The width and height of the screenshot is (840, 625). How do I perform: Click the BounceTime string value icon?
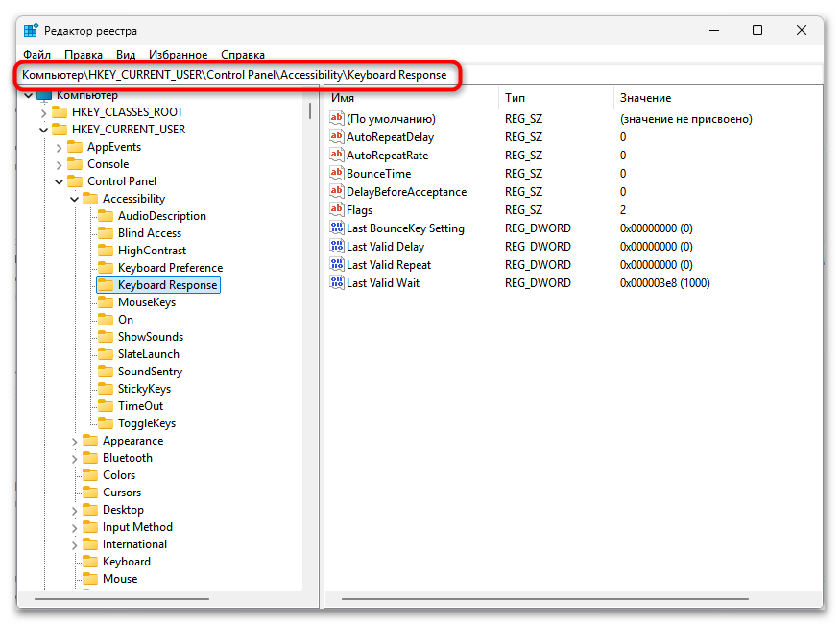click(x=336, y=173)
